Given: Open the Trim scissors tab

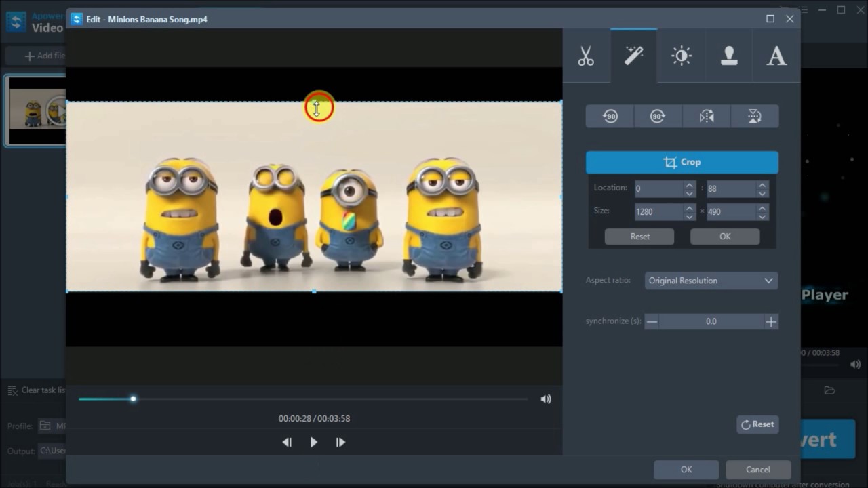Looking at the screenshot, I should (x=586, y=56).
